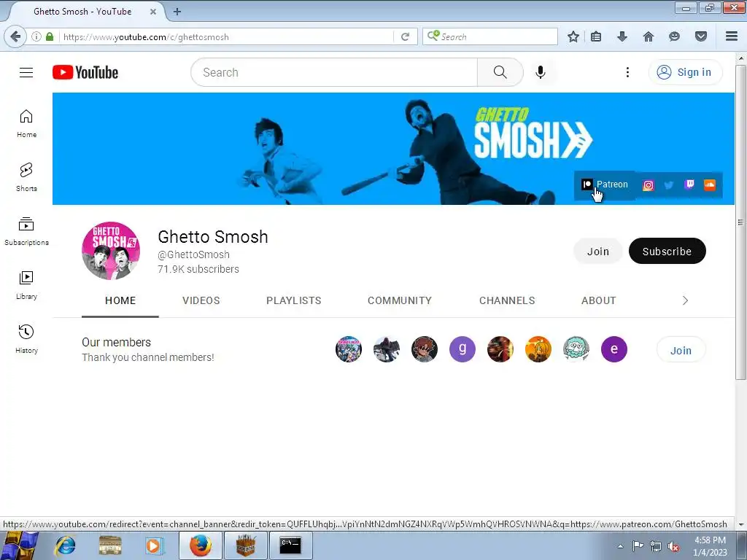Select the Ghetto Smosh - YouTube tab
The image size is (747, 560).
(x=82, y=12)
